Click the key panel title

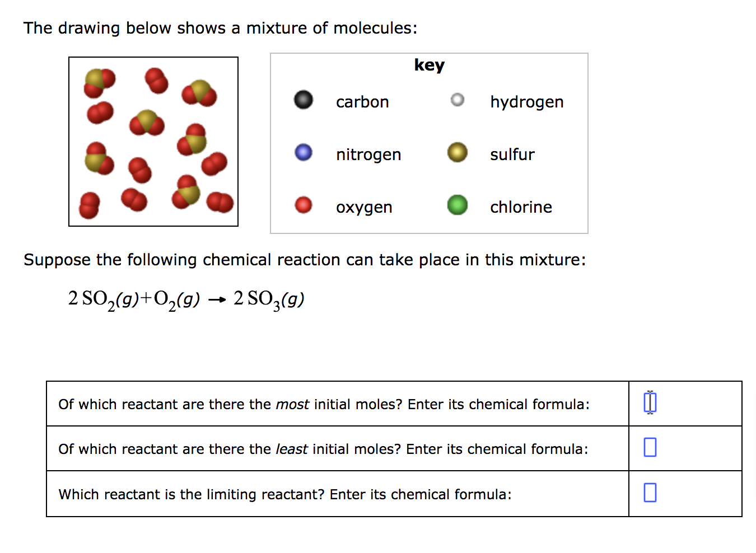click(x=429, y=64)
